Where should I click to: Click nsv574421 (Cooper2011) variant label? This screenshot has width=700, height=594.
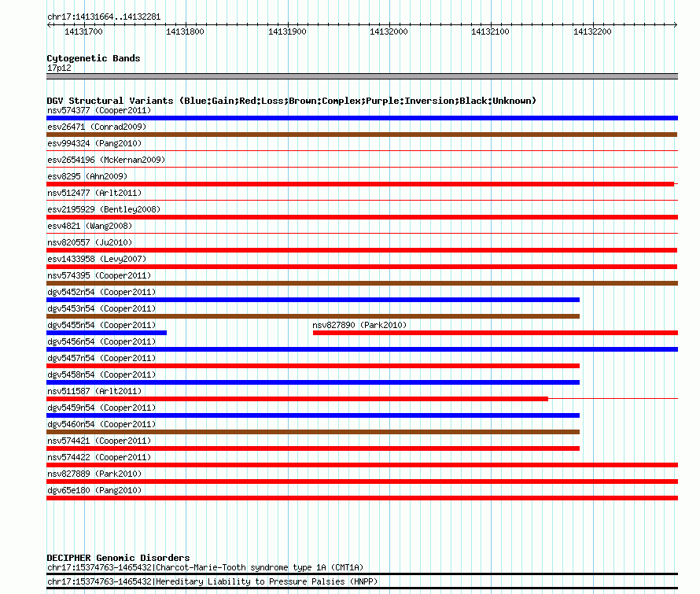(x=99, y=441)
